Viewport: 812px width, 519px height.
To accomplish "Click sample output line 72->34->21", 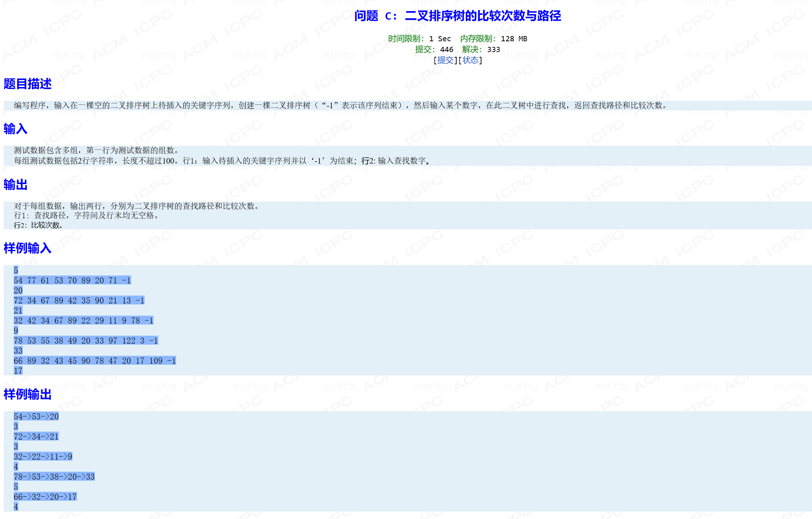I will pos(36,437).
